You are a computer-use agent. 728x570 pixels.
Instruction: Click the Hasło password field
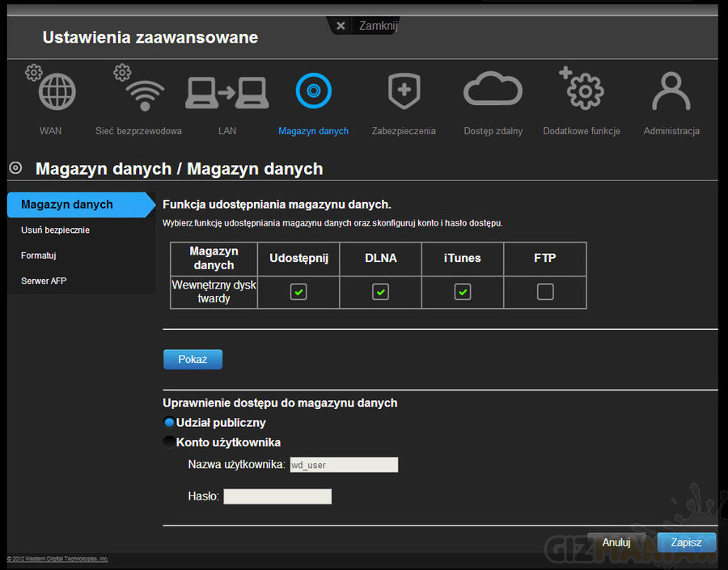point(277,496)
